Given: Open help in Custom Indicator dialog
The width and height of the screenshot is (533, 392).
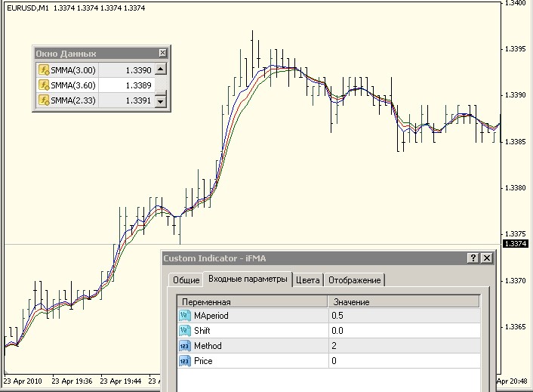Looking at the screenshot, I should coord(473,258).
